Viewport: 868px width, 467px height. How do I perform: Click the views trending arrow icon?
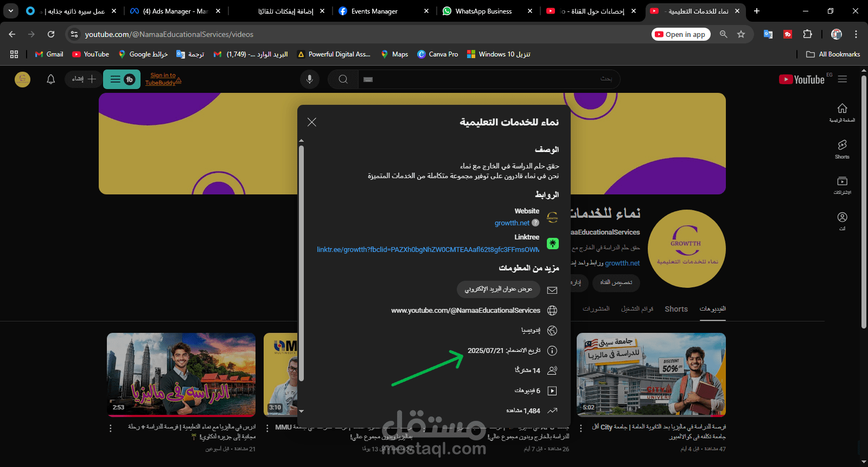552,411
